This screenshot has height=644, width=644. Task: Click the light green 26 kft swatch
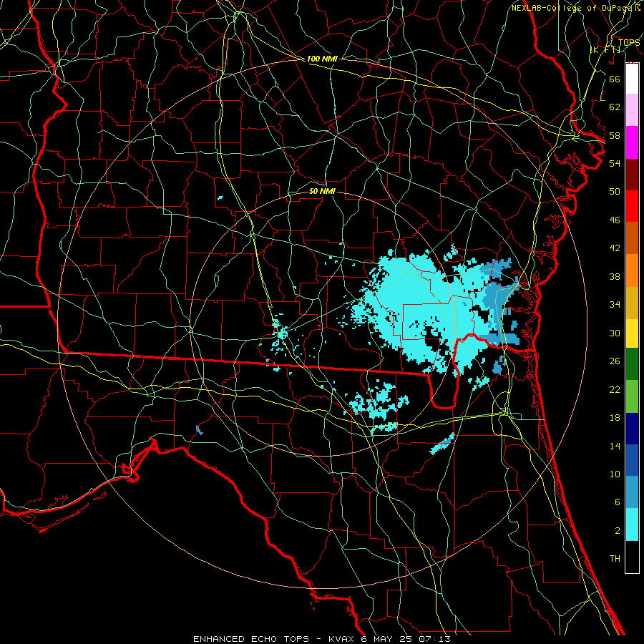[632, 396]
